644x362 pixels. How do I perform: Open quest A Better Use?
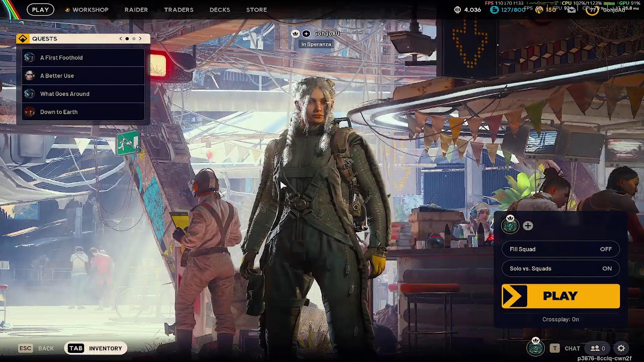(83, 75)
